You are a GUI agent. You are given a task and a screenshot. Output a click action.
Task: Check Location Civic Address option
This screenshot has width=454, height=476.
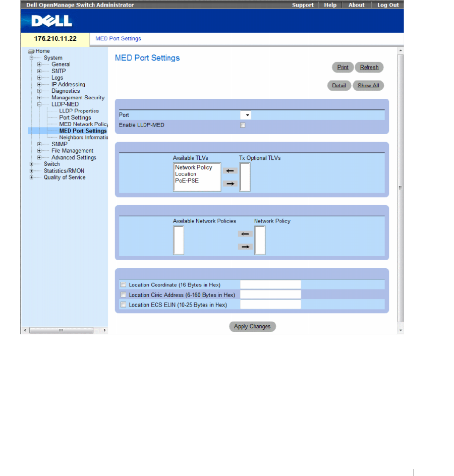pyautogui.click(x=123, y=295)
